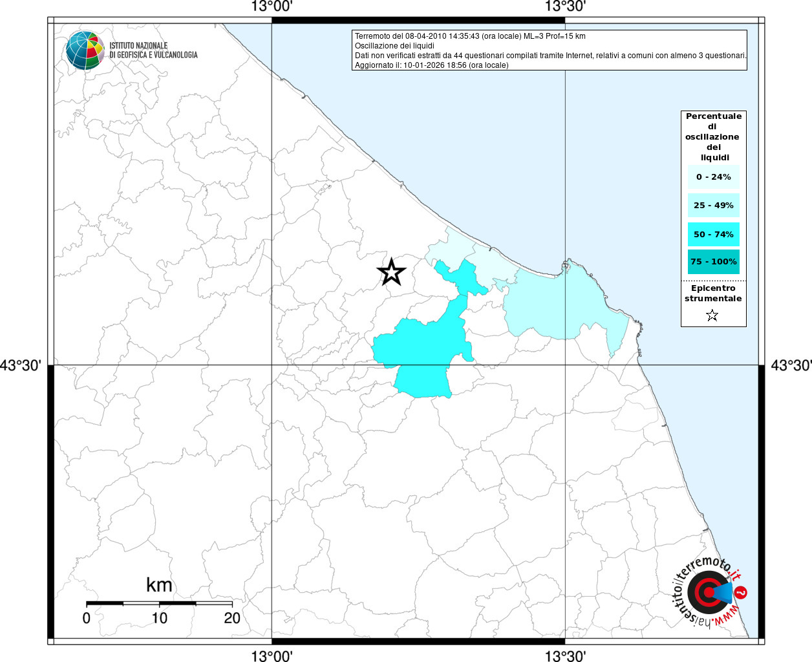Click the 'Aggiornato il' update timestamp line
Viewport: 812px width, 662px height.
431,65
